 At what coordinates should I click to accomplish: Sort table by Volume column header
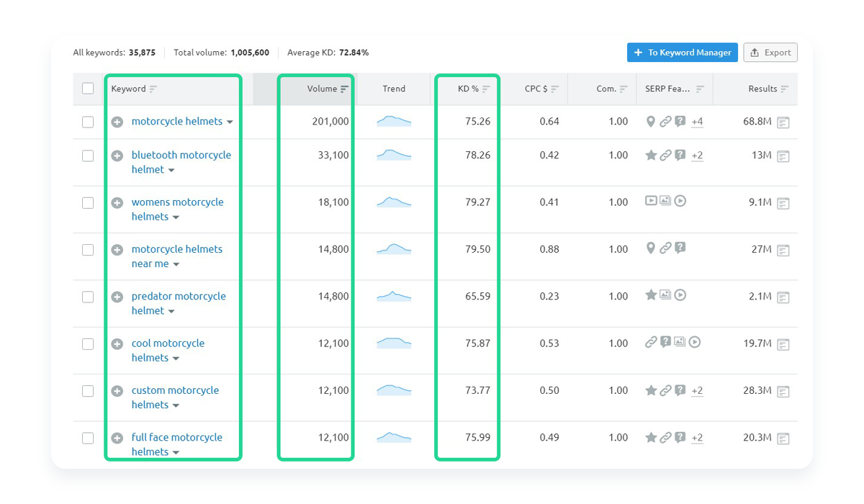tap(328, 89)
